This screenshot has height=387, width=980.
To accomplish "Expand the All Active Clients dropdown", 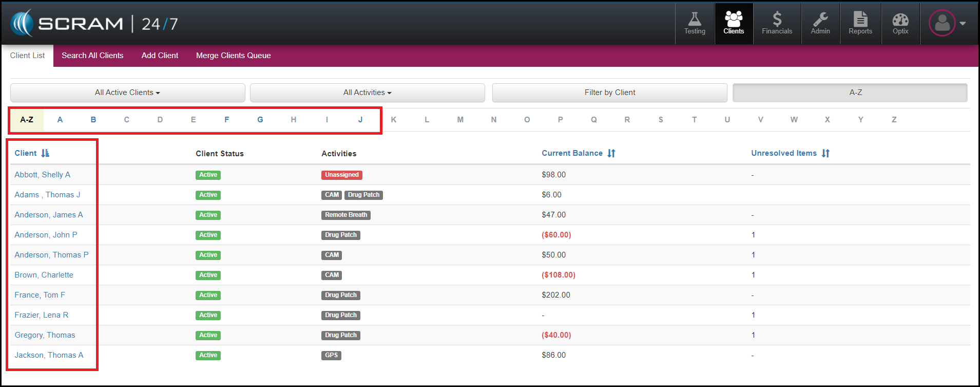I will coord(127,93).
